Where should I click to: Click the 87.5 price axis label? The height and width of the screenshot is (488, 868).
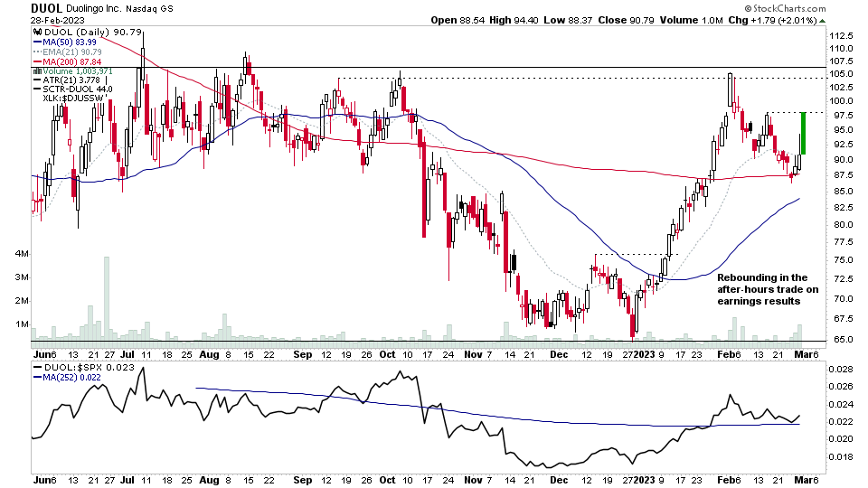point(843,174)
